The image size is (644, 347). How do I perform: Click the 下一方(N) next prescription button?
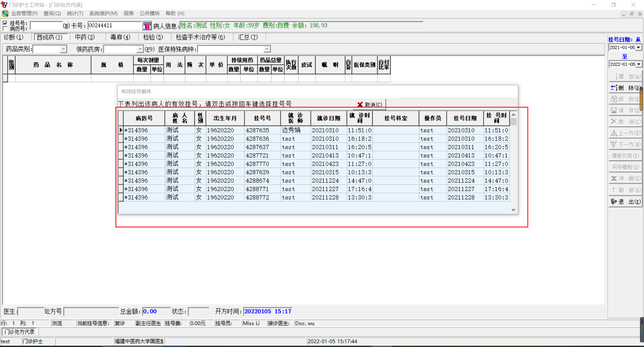pos(625,145)
